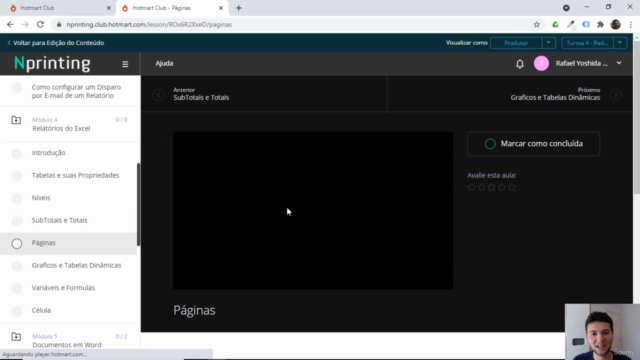
Task: Click Marcar como concluída button
Action: 533,144
